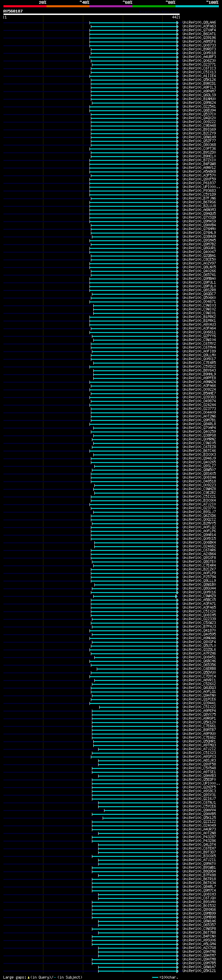Select the UniRef100_B9SLJ7 label
The height and width of the screenshot is (980, 222).
click(x=199, y=512)
